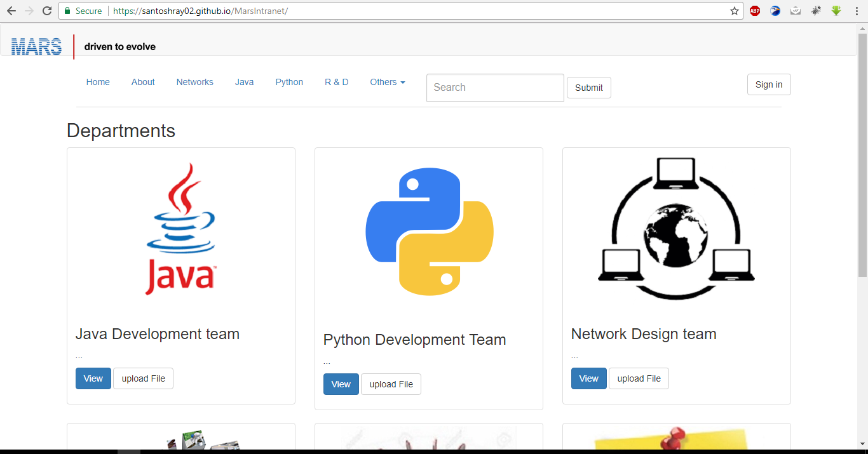Upload File for Java Development team
Viewport: 868px width, 454px height.
point(143,378)
